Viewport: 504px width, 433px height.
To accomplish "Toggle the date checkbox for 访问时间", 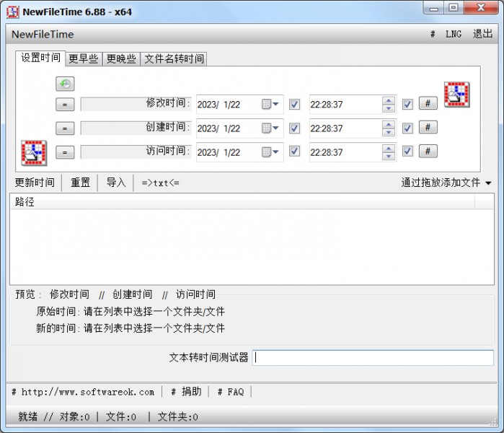I will (x=294, y=152).
